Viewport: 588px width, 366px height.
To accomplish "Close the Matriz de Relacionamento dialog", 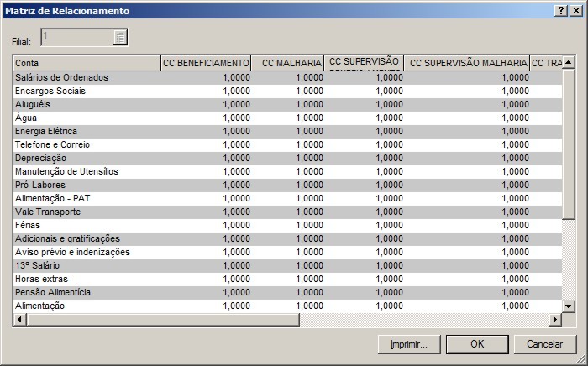I will click(576, 11).
